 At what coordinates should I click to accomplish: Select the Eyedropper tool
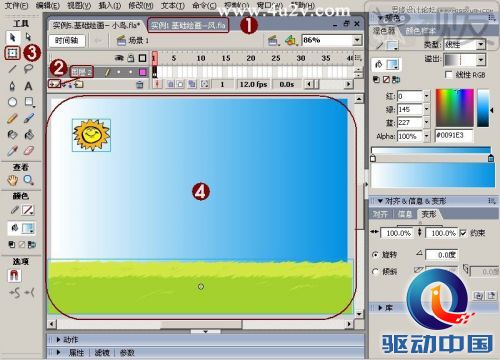pos(13,151)
